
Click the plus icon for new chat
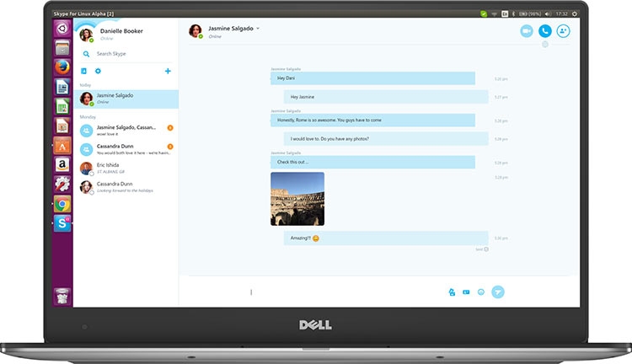click(169, 71)
